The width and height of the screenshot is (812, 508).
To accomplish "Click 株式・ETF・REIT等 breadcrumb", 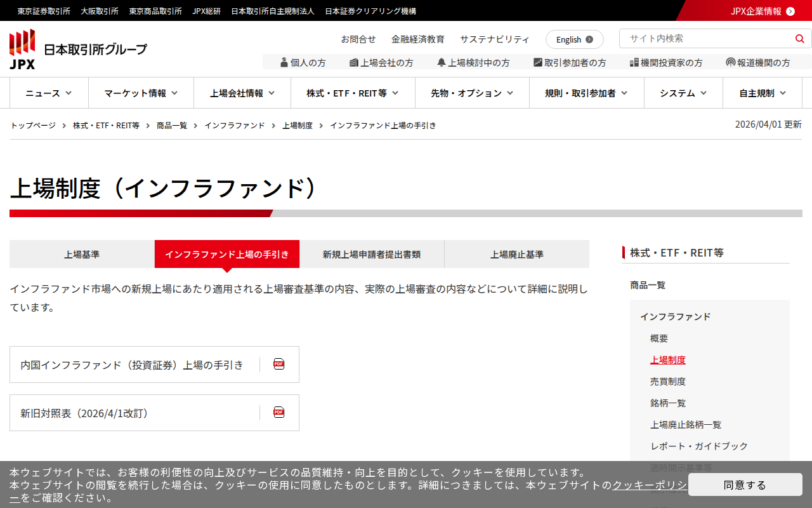I will point(106,126).
